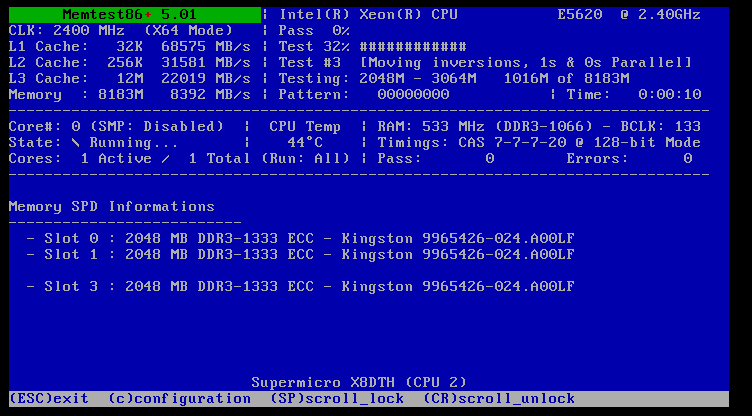
Task: Click the 'CLK: 2400 MHz (X64 Mode)' line
Action: (121, 31)
